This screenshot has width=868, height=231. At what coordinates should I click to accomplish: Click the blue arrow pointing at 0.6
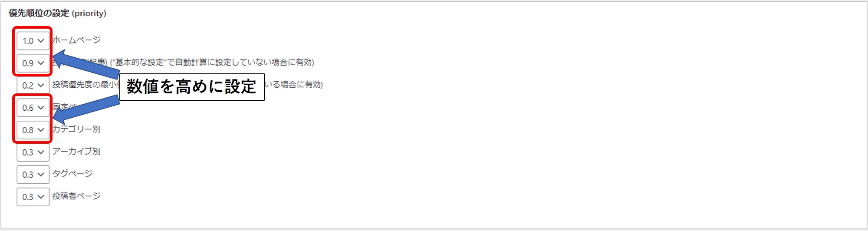87,109
